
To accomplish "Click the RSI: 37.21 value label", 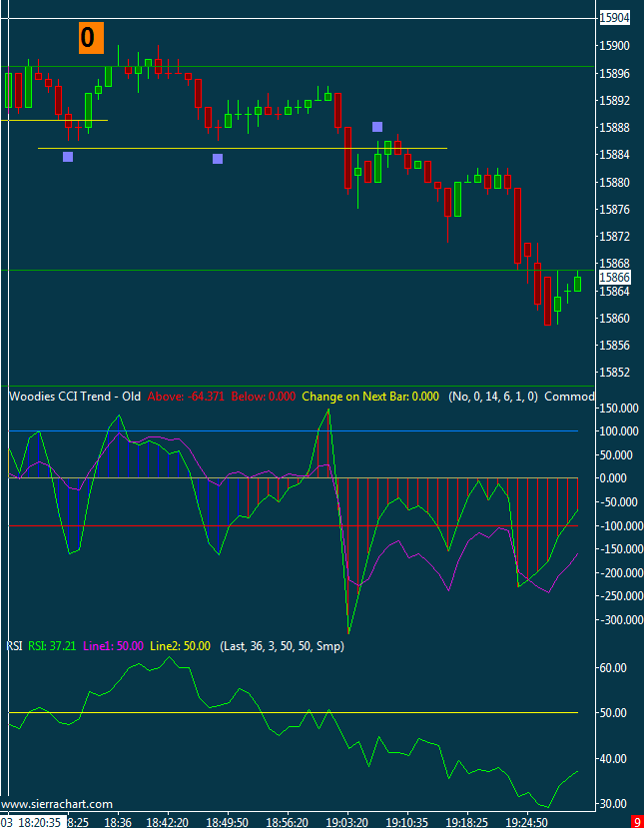I will [x=52, y=646].
